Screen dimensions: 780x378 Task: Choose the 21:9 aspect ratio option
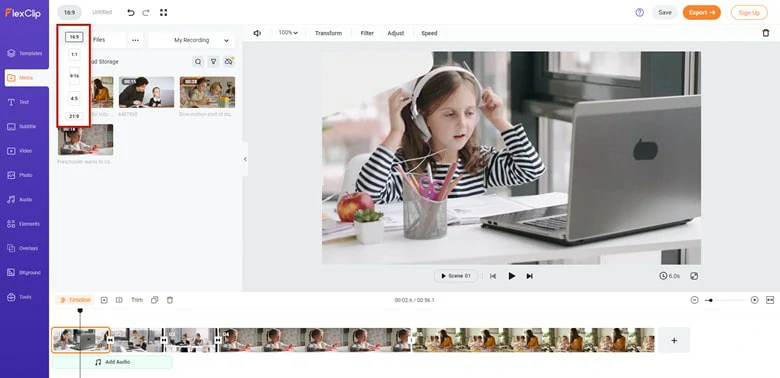[x=74, y=116]
